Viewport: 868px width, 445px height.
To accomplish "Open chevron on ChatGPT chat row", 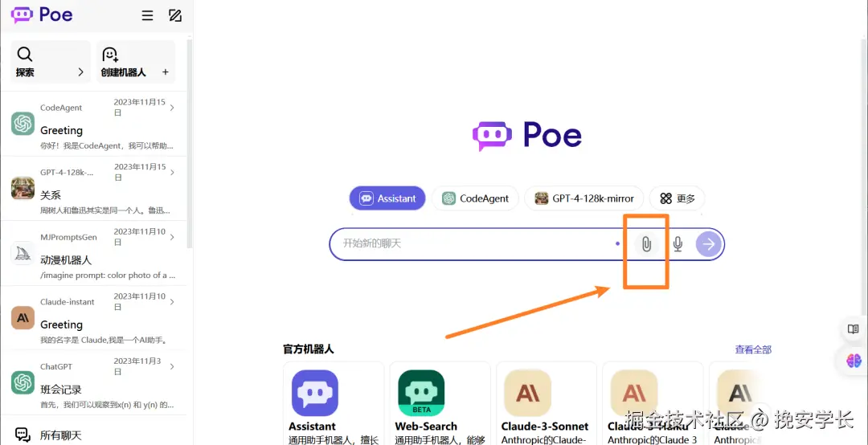I will 172,367.
